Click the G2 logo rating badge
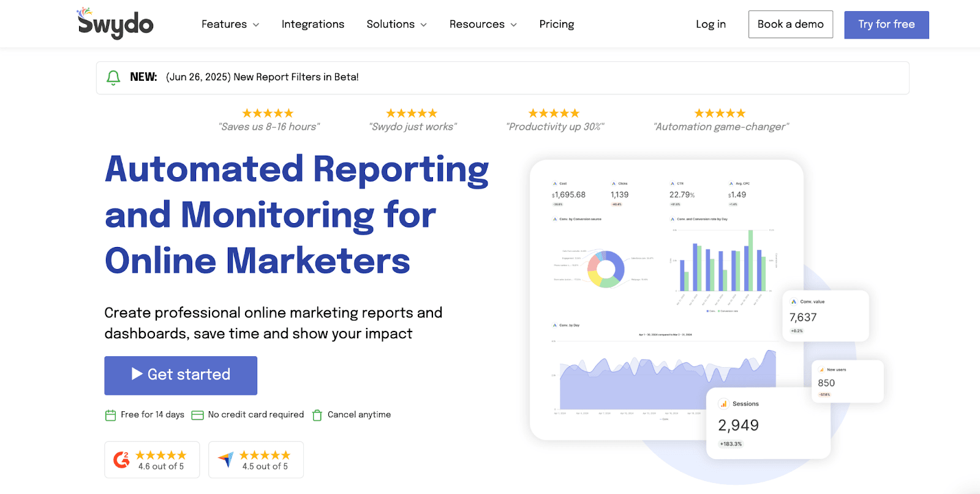980x494 pixels. pyautogui.click(x=122, y=460)
